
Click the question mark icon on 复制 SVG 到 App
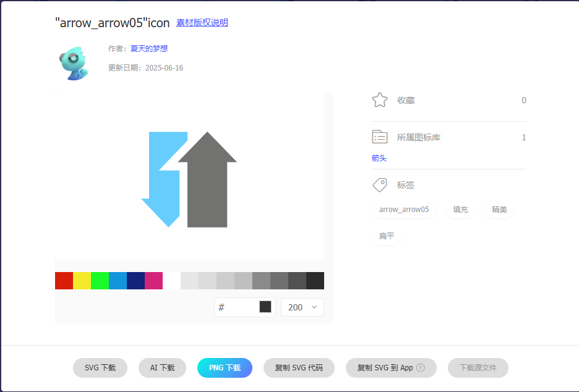pos(422,368)
